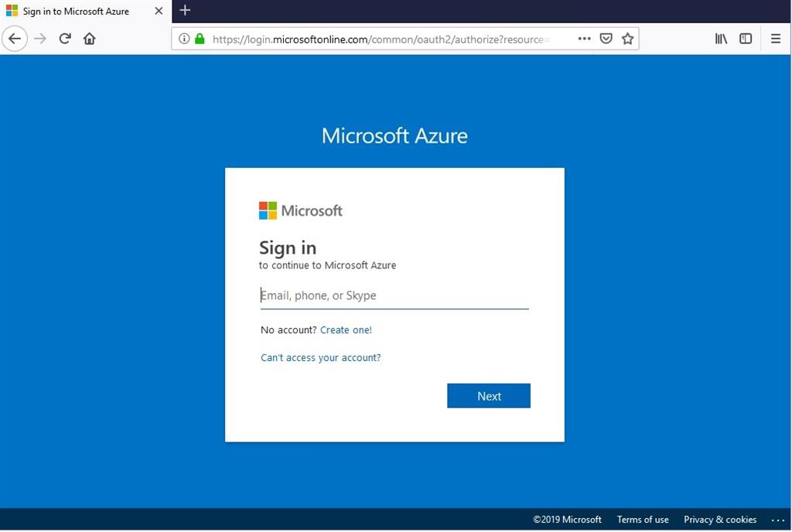792x532 pixels.
Task: Open the footer ellipsis options menu
Action: (x=779, y=520)
